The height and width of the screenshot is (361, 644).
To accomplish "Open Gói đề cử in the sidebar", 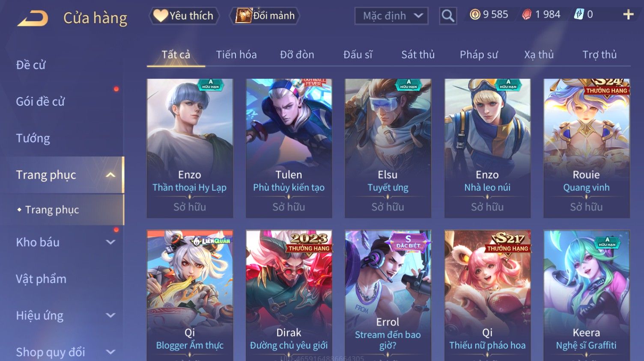I will tap(40, 102).
